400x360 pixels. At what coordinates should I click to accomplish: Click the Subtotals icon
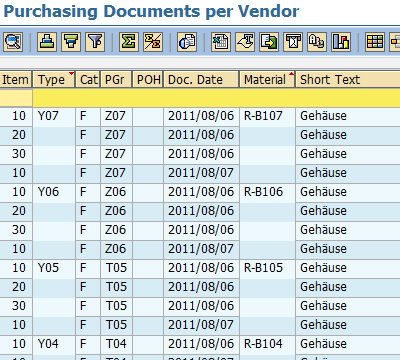153,42
